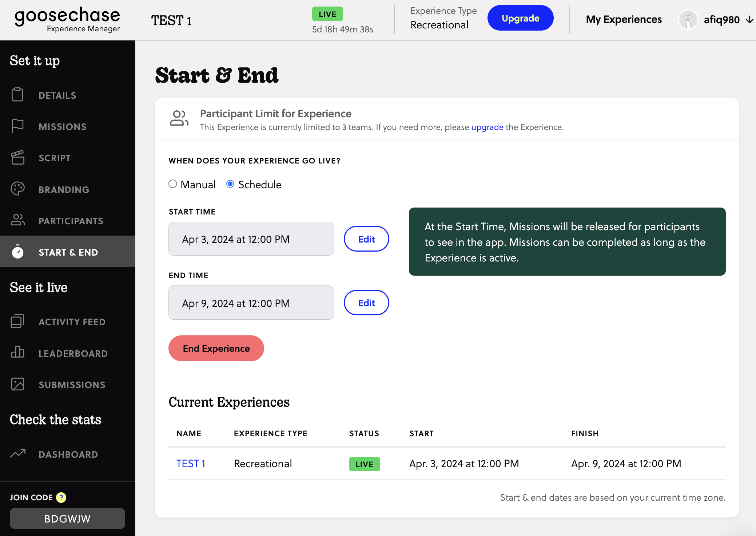Click the Script clapperboard icon
Viewport: 756px width, 536px height.
[x=17, y=157]
